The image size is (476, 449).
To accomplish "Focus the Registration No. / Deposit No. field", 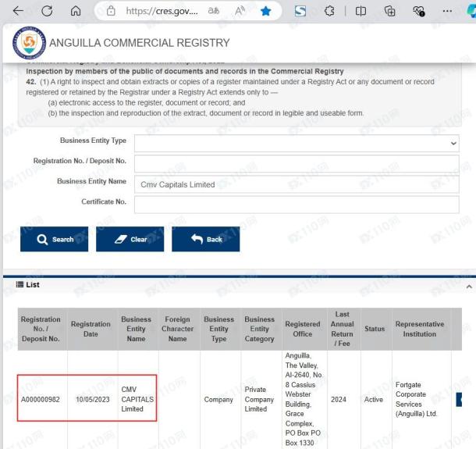I will pyautogui.click(x=297, y=164).
